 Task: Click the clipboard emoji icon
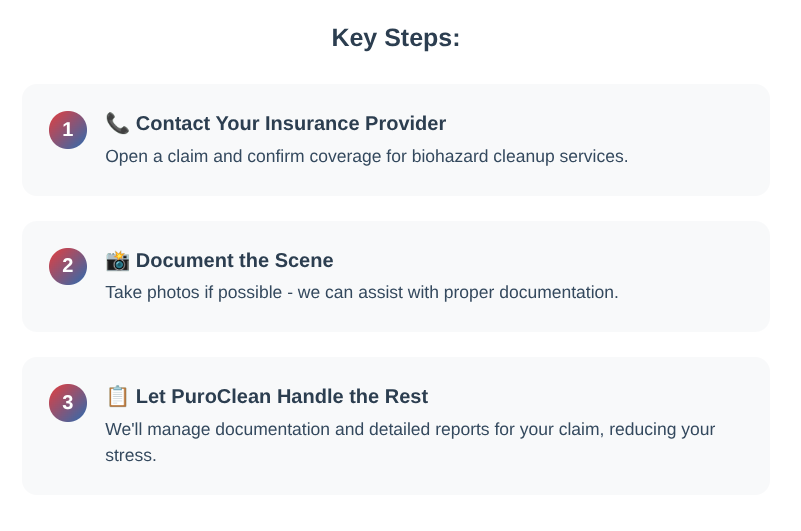point(117,396)
